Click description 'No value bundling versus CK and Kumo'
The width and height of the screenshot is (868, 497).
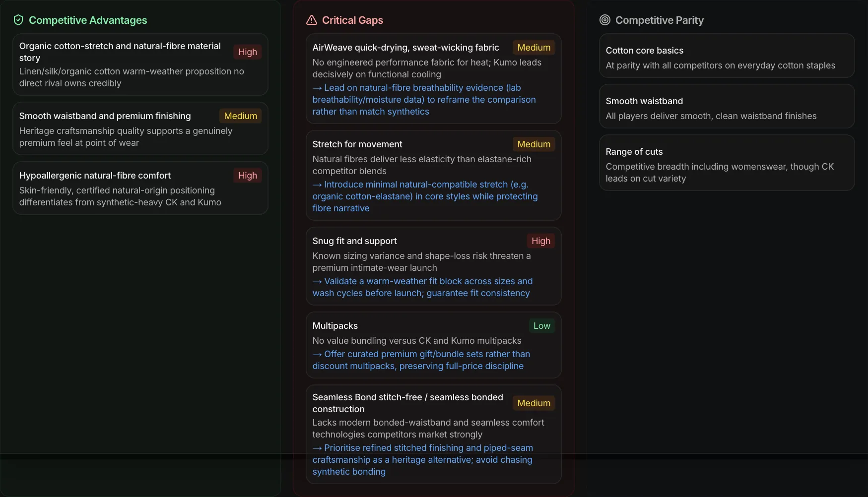pyautogui.click(x=417, y=341)
